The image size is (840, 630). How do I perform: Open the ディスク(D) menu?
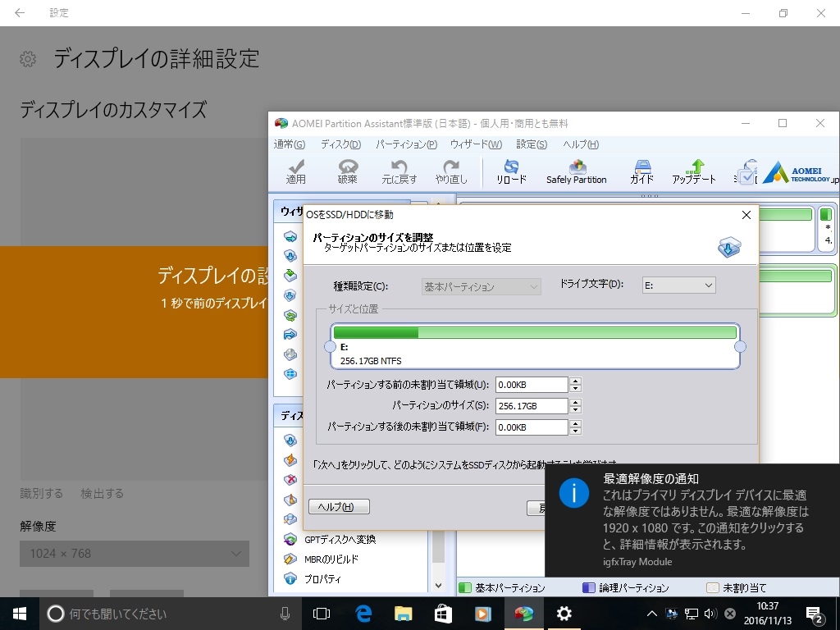click(x=340, y=144)
